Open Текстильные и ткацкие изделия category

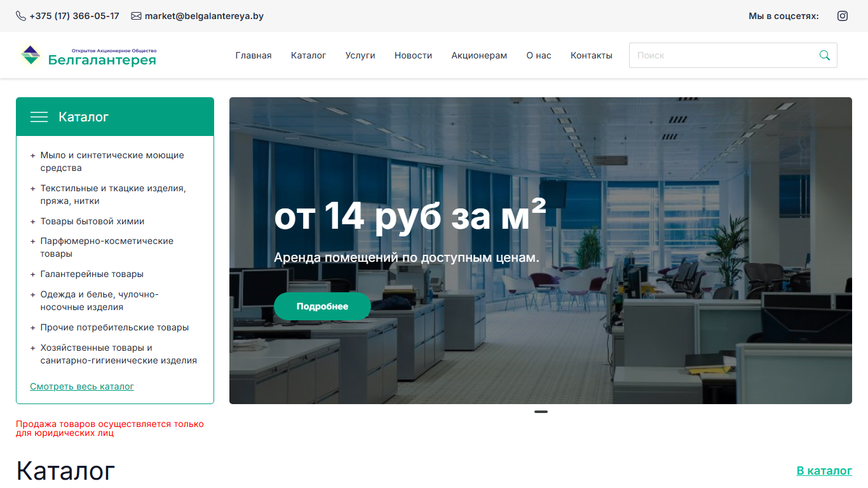click(x=113, y=194)
